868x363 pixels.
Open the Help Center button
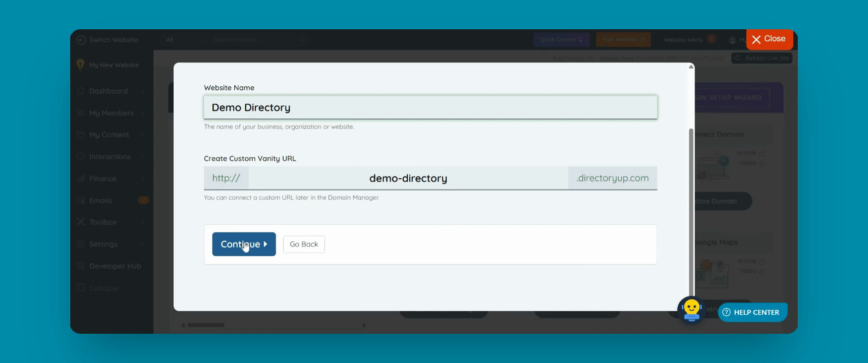(x=752, y=312)
